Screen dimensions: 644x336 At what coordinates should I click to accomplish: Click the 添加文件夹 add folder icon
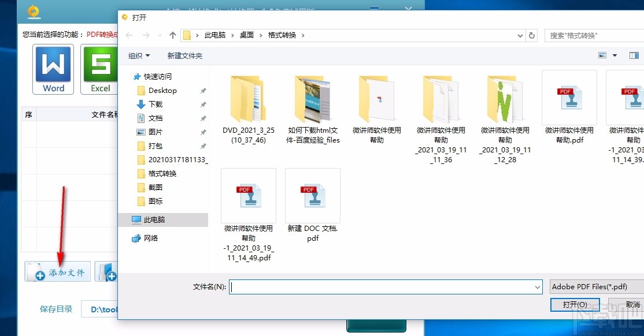(x=108, y=271)
